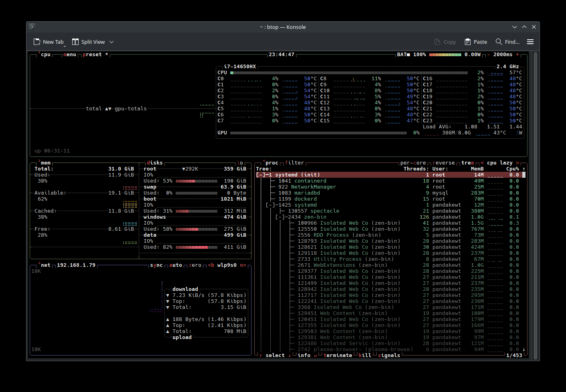Click terminate button for selected process
This screenshot has height=392, width=566.
tap(337, 355)
